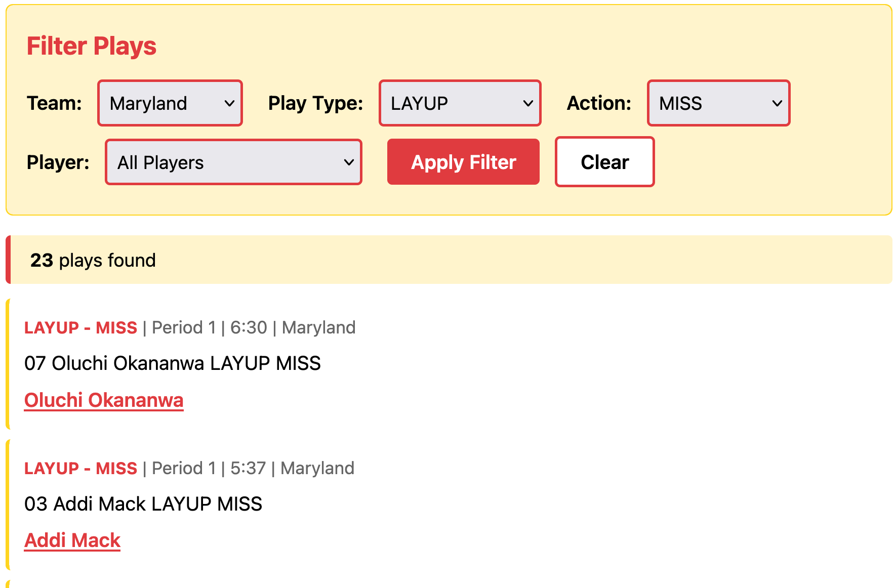Viewport: 895px width, 588px height.
Task: Expand the Play Type dropdown set to LAYUP
Action: pos(460,103)
